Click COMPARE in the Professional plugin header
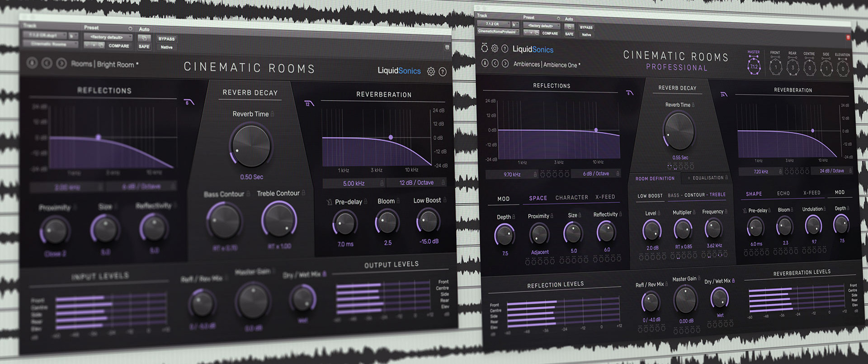 pos(550,33)
